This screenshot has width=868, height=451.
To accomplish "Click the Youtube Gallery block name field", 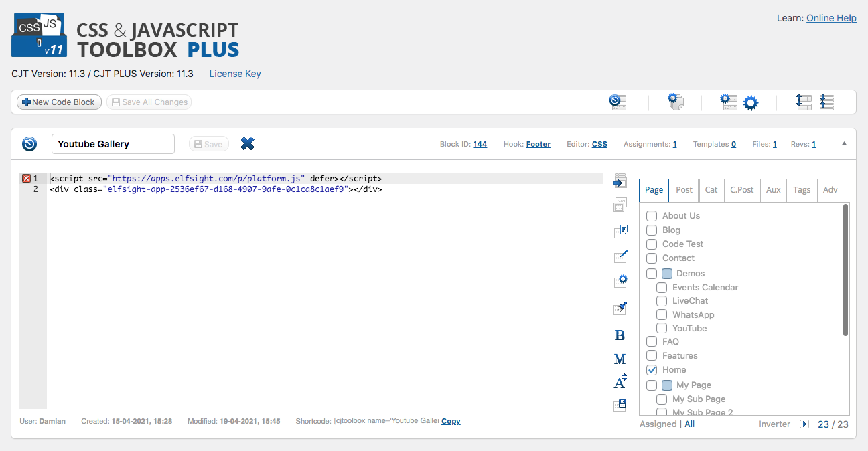I will coord(113,144).
